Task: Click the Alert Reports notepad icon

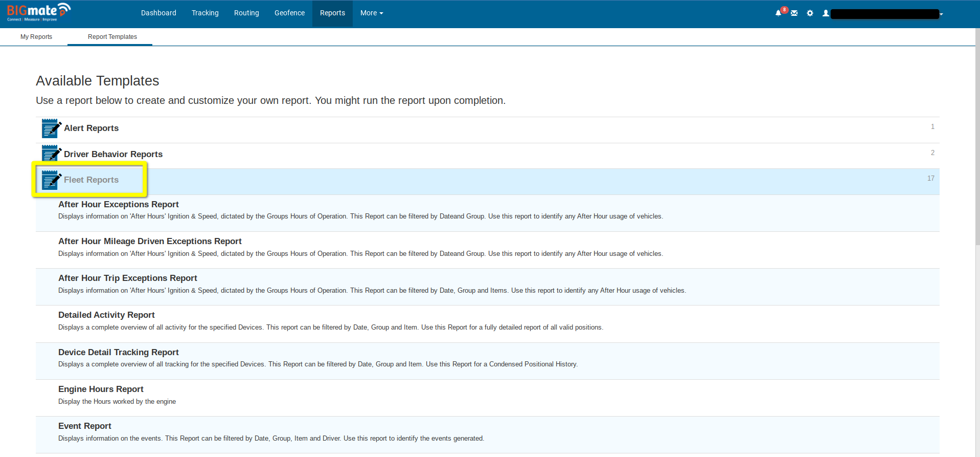Action: point(52,128)
